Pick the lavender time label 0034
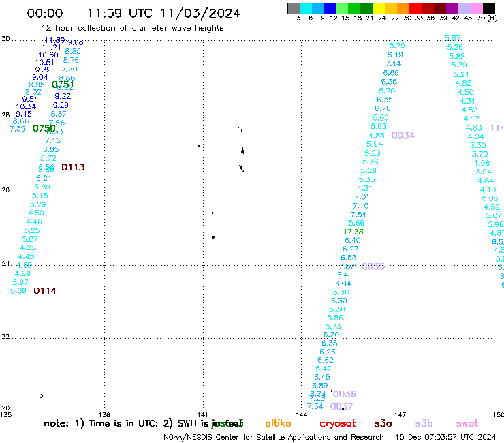This screenshot has width=504, height=443. coord(403,136)
